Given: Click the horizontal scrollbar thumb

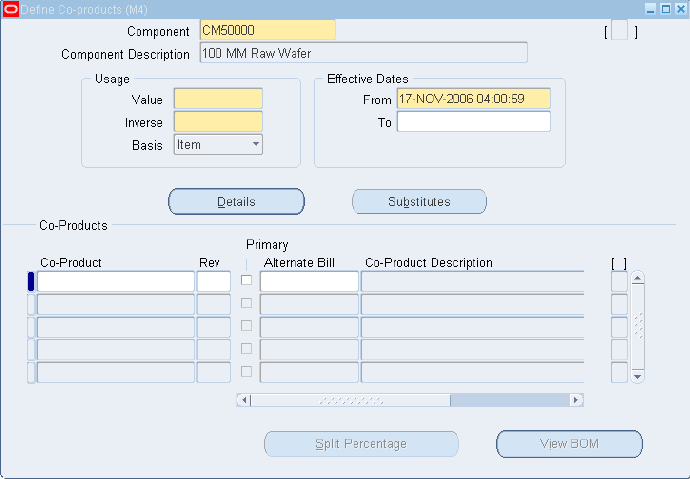Looking at the screenshot, I should [x=351, y=400].
